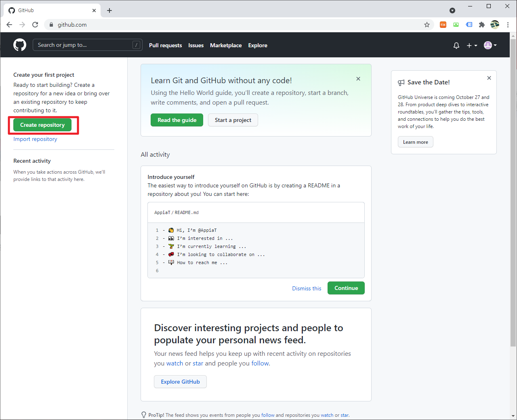517x420 pixels.
Task: Reload the page with the refresh icon
Action: click(x=35, y=25)
